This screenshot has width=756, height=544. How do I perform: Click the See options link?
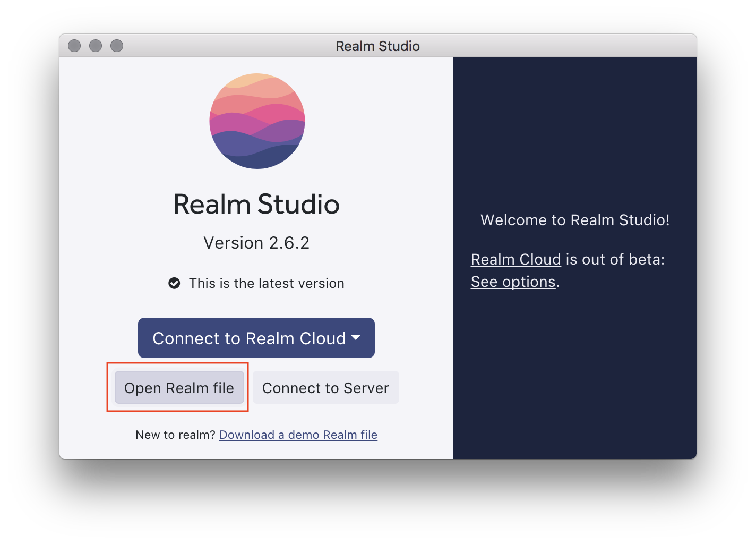click(512, 282)
